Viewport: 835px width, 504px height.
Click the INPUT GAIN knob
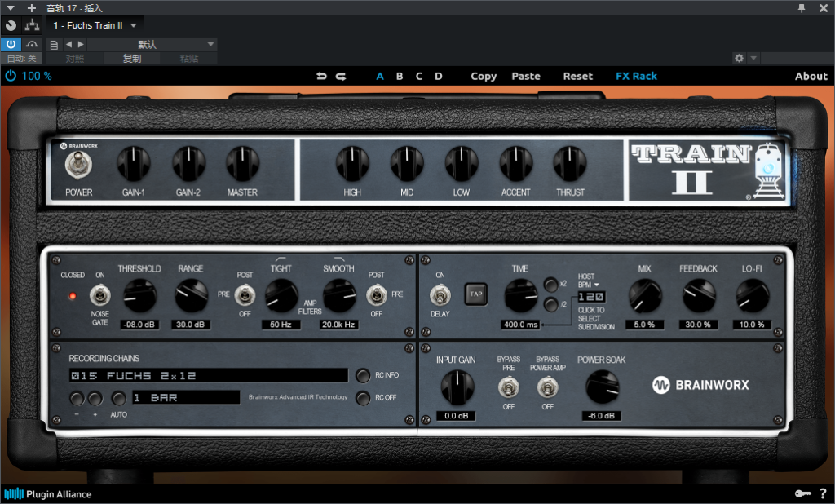(x=457, y=387)
